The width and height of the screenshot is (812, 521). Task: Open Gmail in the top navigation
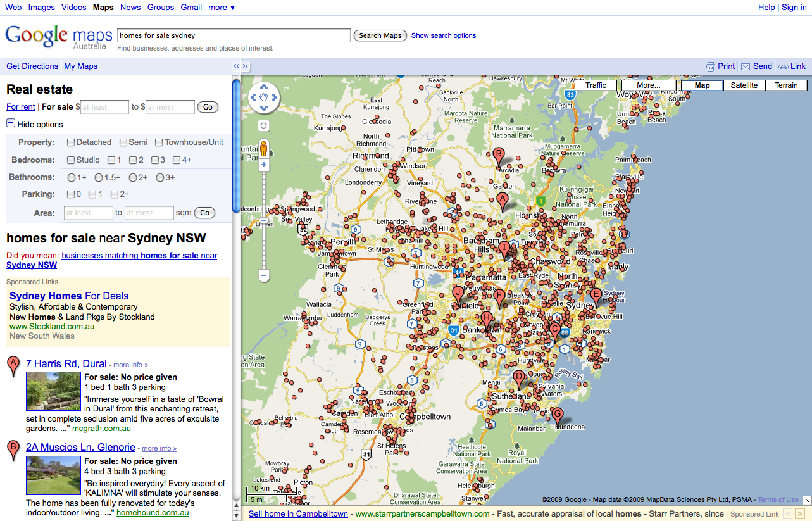[191, 8]
